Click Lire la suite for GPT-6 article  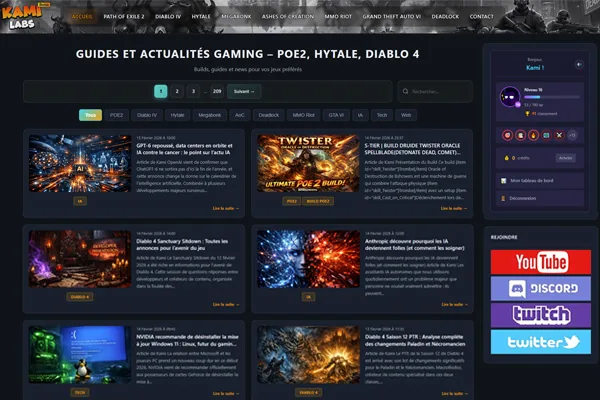pos(226,209)
